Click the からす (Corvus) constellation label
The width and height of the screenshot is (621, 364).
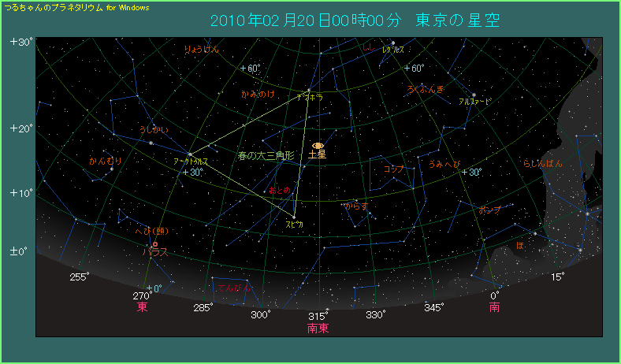(355, 206)
